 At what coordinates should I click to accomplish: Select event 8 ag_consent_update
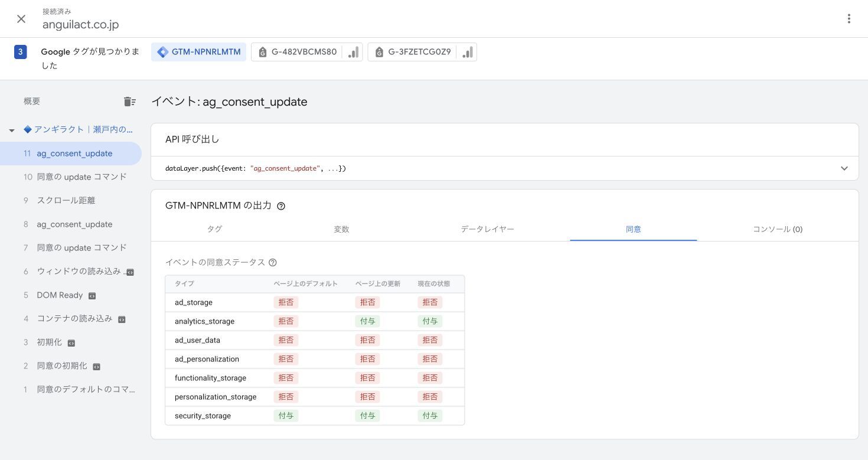click(x=71, y=224)
